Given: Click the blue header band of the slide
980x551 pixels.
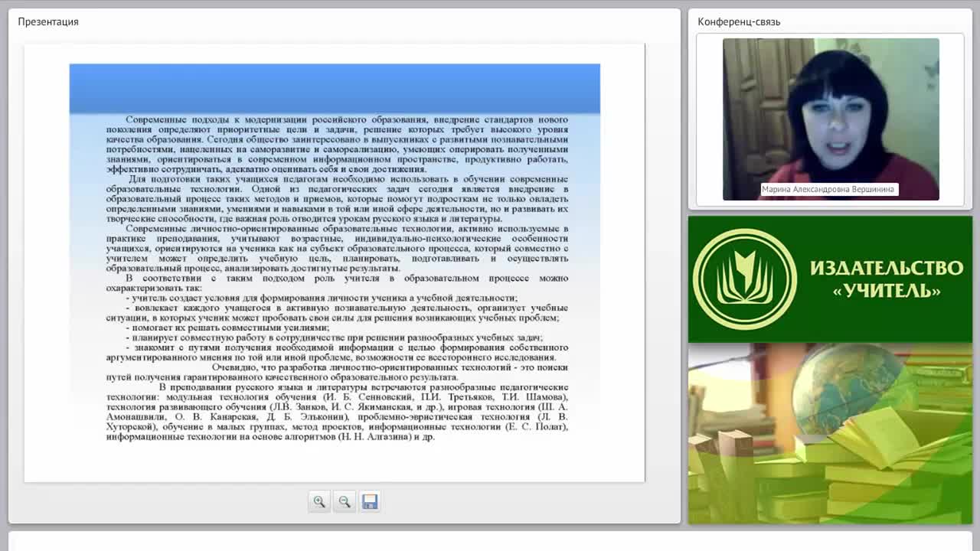Looking at the screenshot, I should [335, 88].
